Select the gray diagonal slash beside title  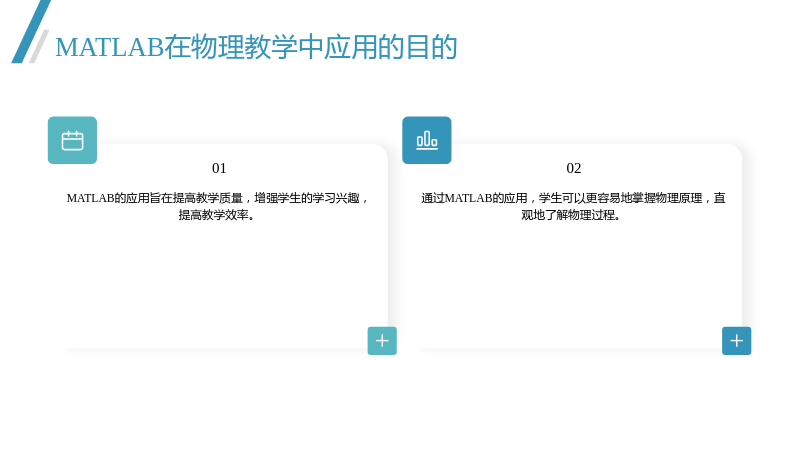pos(39,46)
